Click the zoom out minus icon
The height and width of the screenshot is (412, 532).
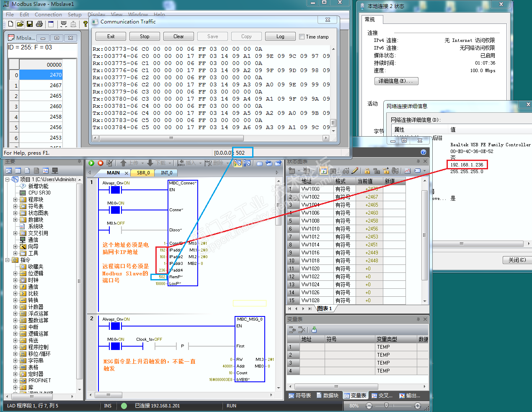369,406
